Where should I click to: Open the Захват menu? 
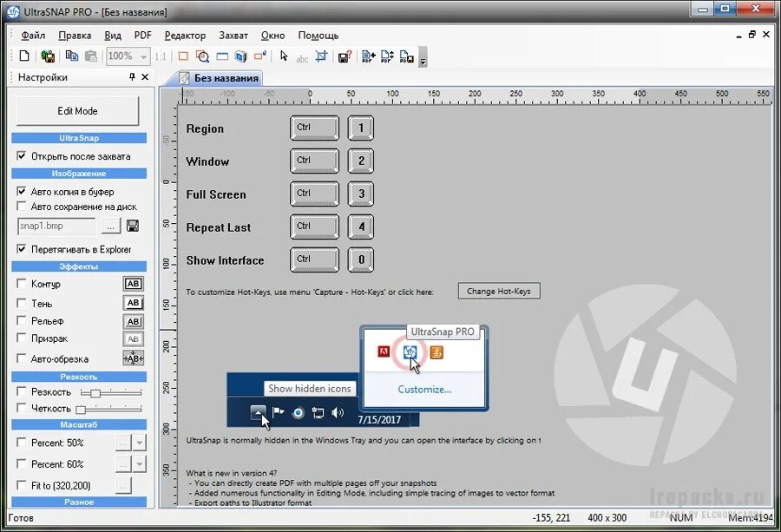(x=233, y=36)
